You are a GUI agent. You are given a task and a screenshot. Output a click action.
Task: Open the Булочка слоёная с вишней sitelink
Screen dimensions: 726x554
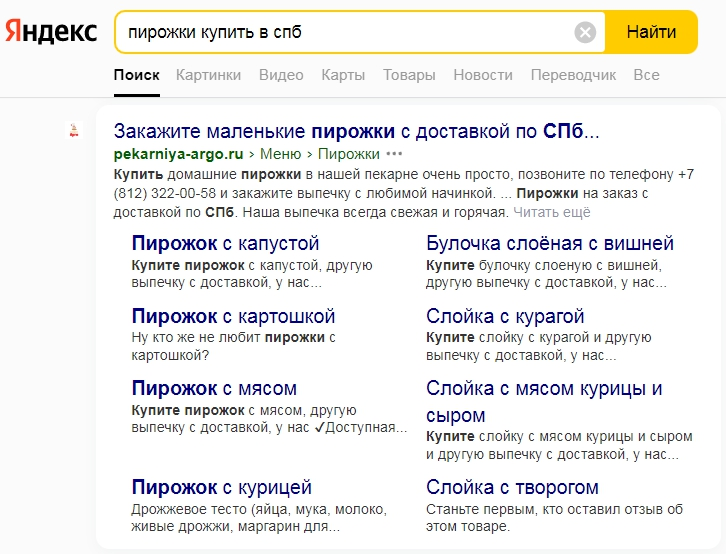pos(550,243)
